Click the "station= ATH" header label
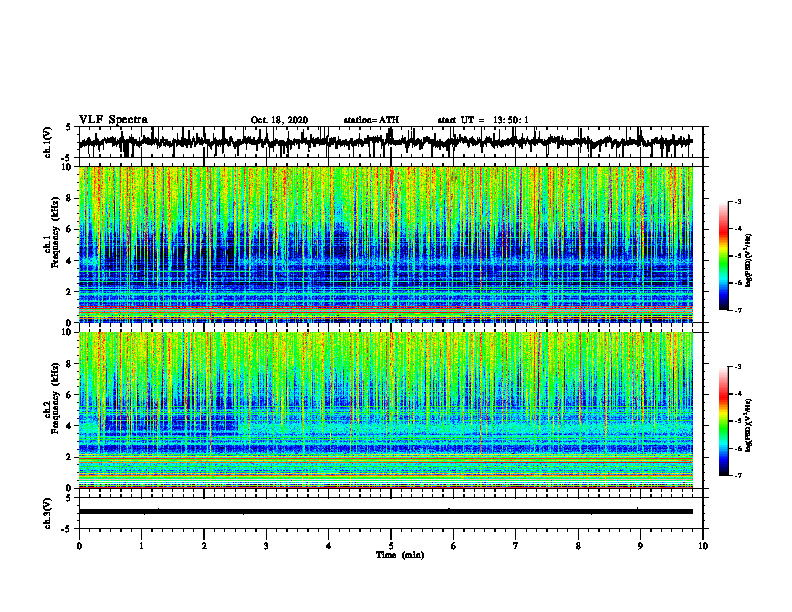 371,120
